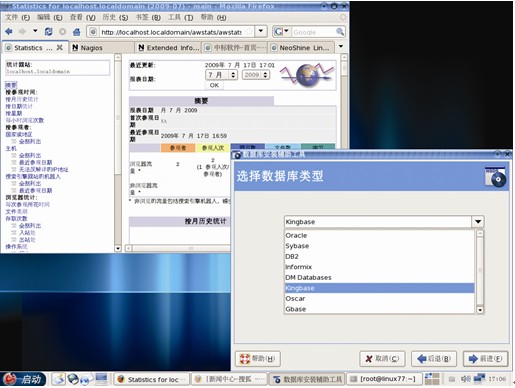Open URL bar history dropdown arrow
Screen dimensions: 515x388
tap(261, 32)
